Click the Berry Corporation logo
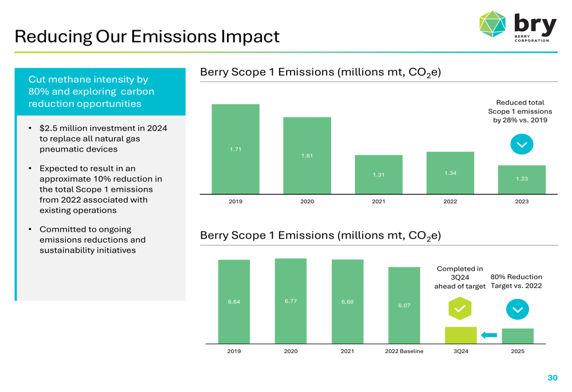572x392 pixels. pos(518,26)
